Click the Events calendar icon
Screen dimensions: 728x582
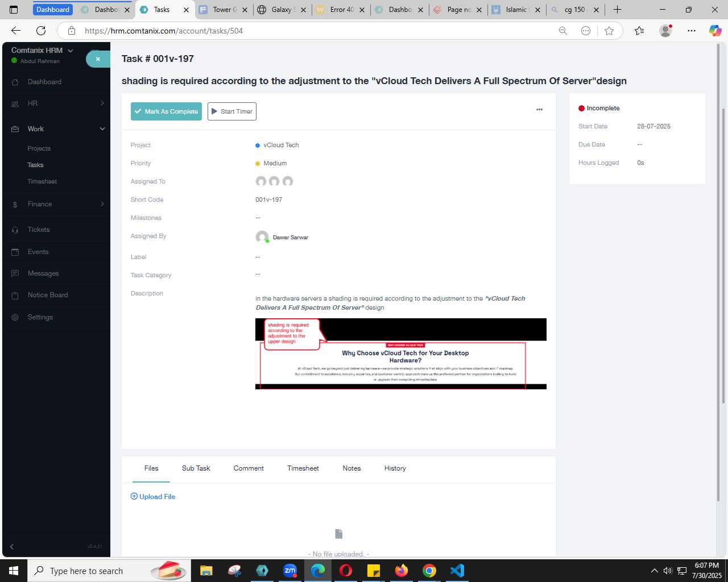pos(15,252)
